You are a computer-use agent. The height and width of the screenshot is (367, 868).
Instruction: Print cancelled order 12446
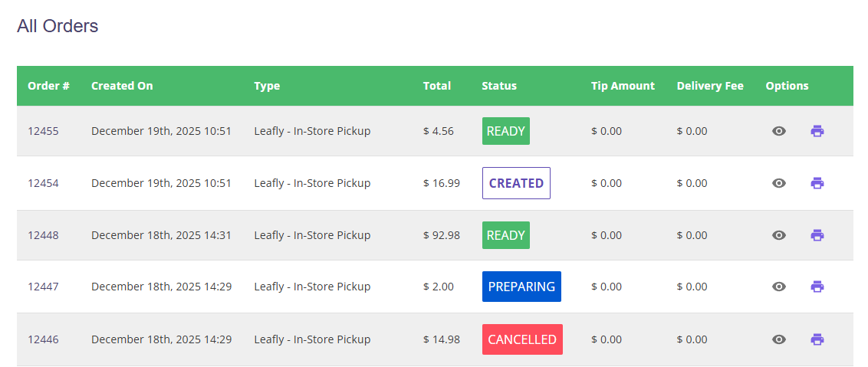[x=817, y=339]
